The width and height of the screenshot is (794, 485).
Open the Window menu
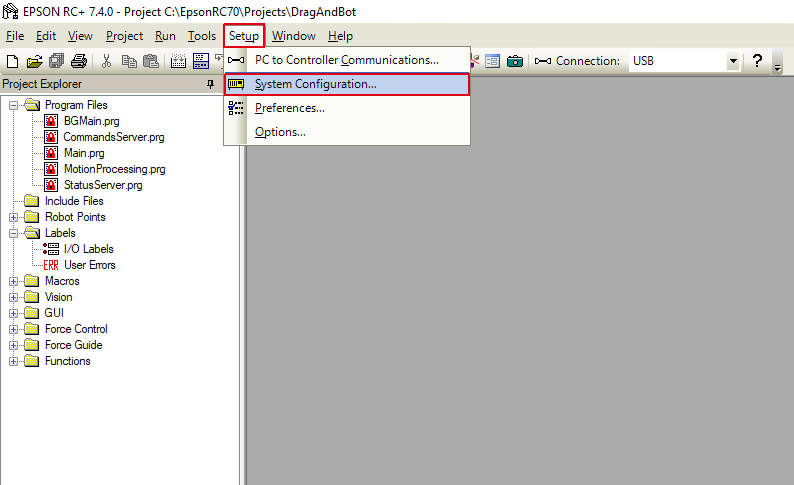coord(294,36)
